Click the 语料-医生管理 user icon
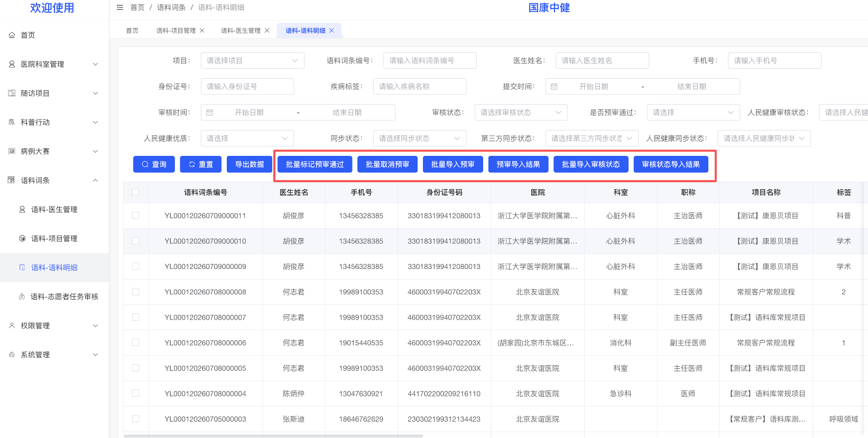 tap(22, 209)
